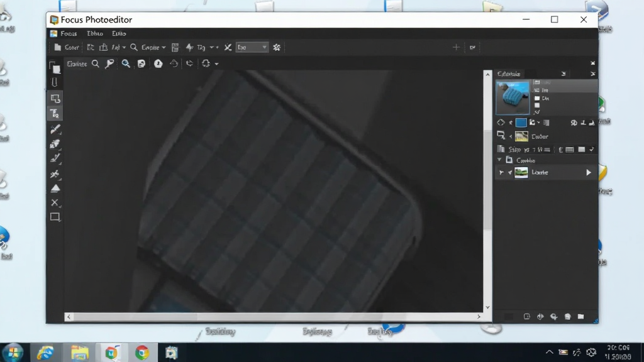
Task: Click the list layout icon in top toolbar
Action: [175, 47]
